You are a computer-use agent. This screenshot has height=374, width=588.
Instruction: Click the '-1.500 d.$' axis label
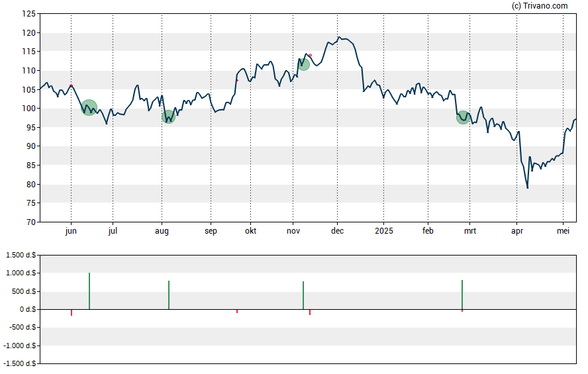pos(19,364)
